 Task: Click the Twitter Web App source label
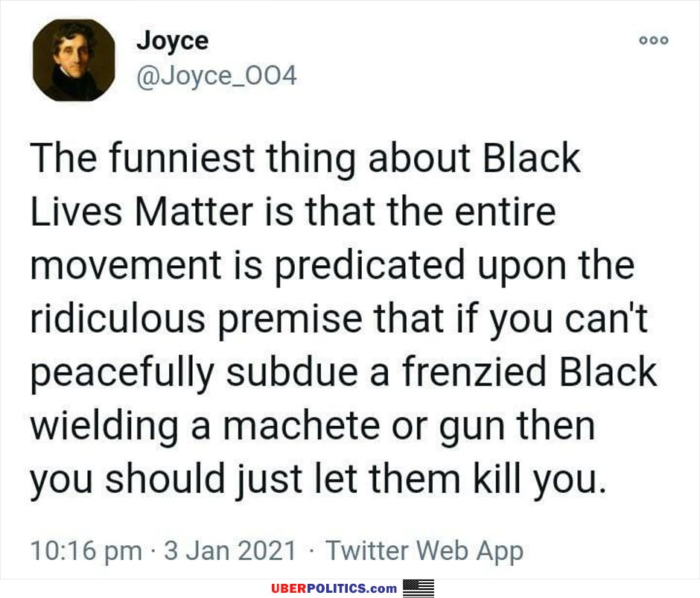424,551
